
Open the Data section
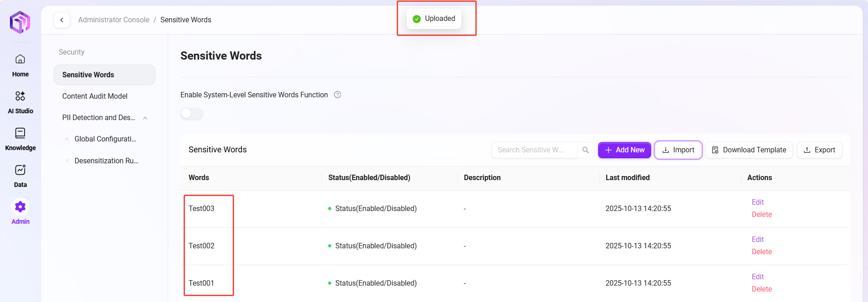(x=20, y=176)
